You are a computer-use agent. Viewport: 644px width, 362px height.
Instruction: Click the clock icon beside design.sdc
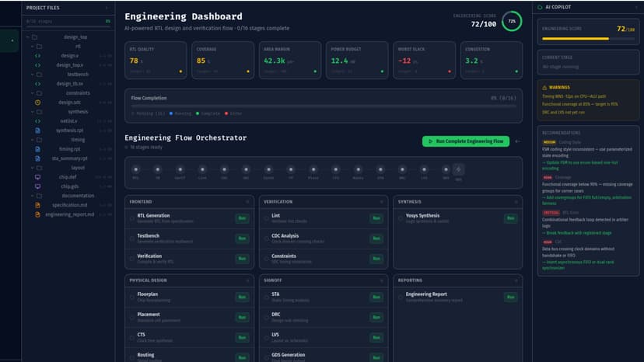coord(37,103)
